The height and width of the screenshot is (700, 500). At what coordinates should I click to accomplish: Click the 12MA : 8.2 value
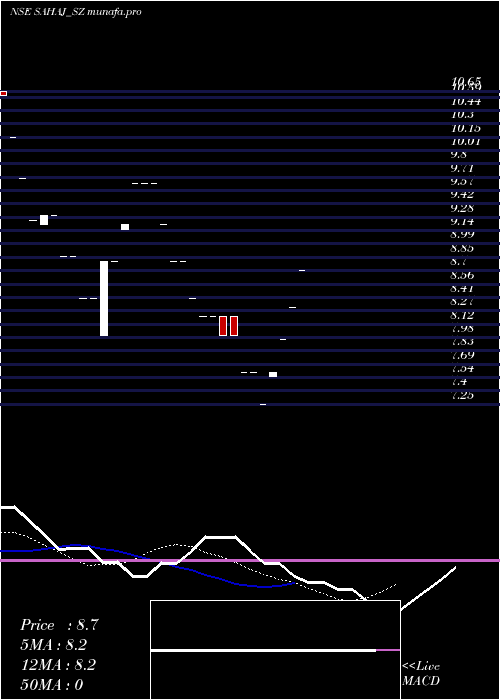58,665
